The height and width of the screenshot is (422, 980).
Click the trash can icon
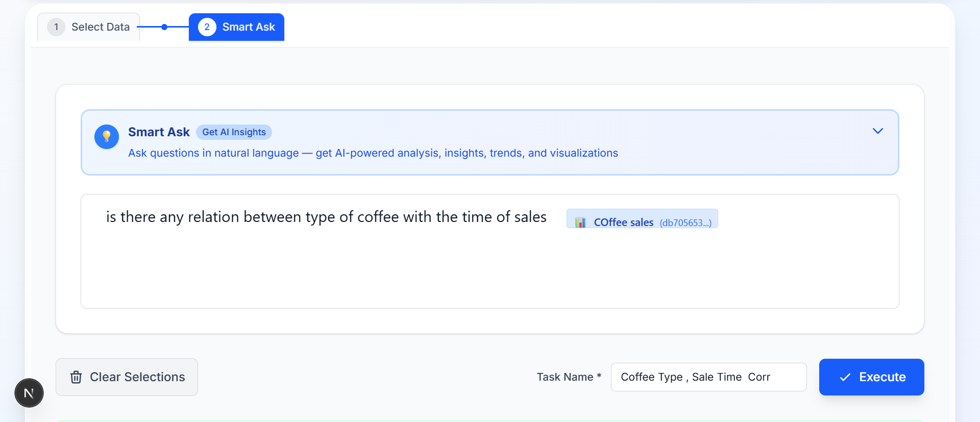(76, 377)
